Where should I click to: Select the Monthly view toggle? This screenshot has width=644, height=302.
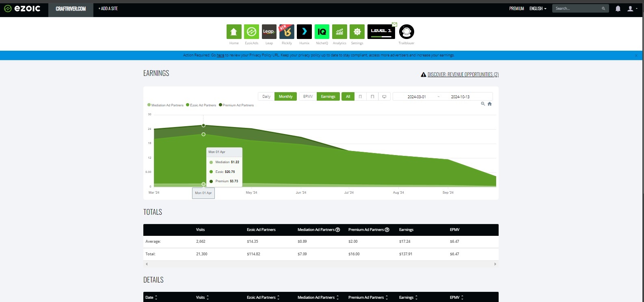tap(286, 97)
